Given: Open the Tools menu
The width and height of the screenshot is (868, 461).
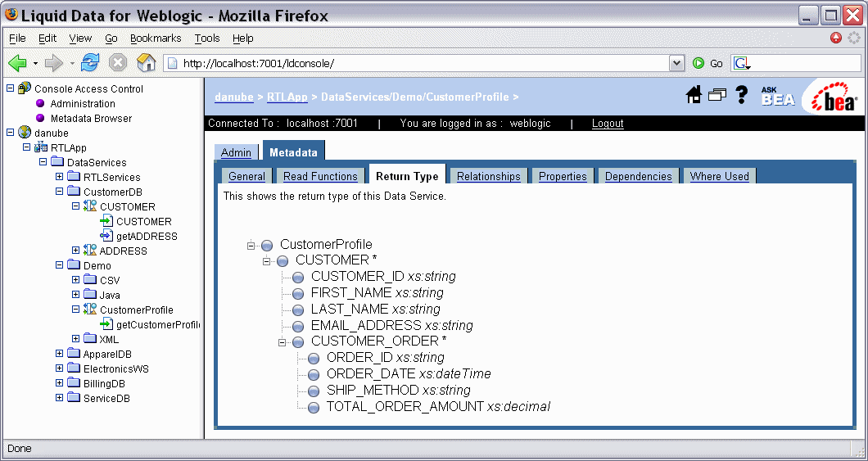Looking at the screenshot, I should [207, 38].
